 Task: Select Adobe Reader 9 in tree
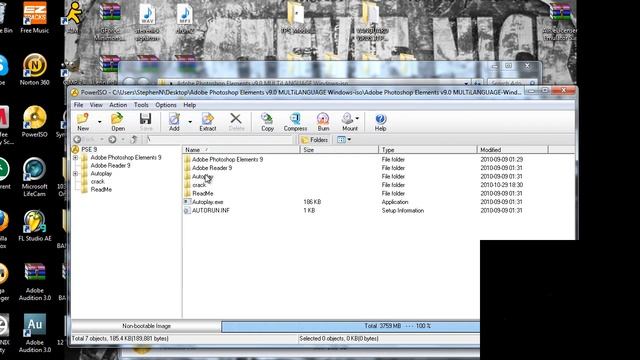click(110, 165)
